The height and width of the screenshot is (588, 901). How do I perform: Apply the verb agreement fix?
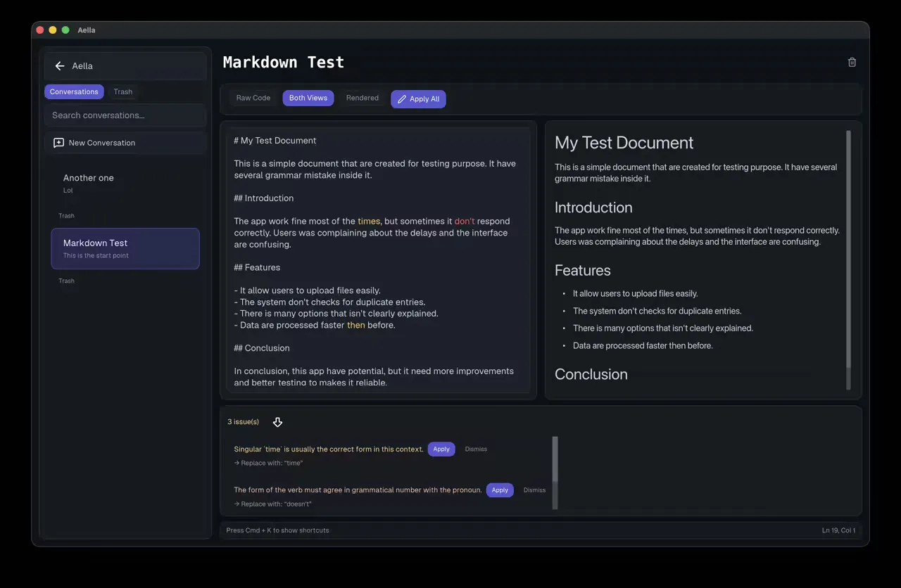pyautogui.click(x=500, y=490)
